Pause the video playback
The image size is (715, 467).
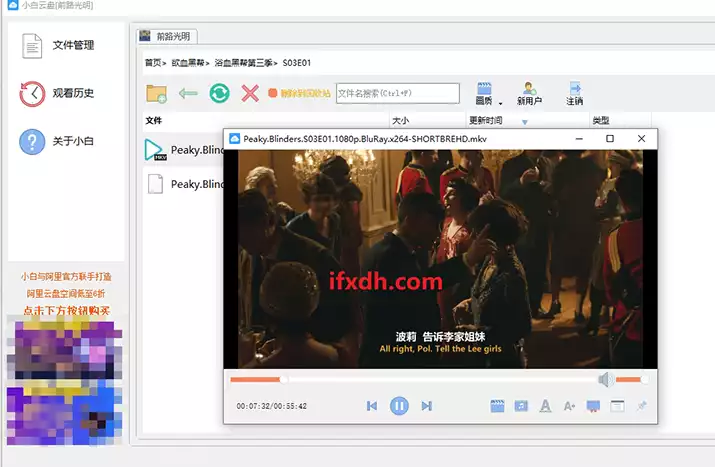click(399, 405)
